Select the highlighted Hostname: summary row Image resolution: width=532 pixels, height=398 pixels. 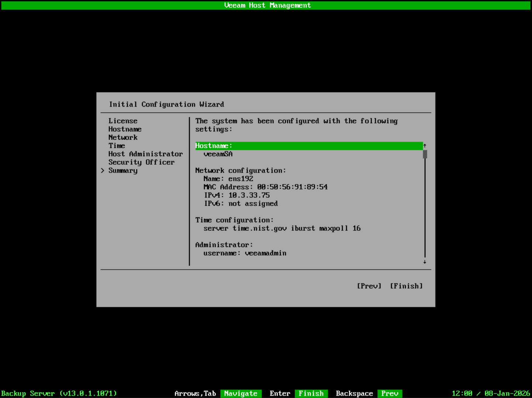click(x=309, y=146)
